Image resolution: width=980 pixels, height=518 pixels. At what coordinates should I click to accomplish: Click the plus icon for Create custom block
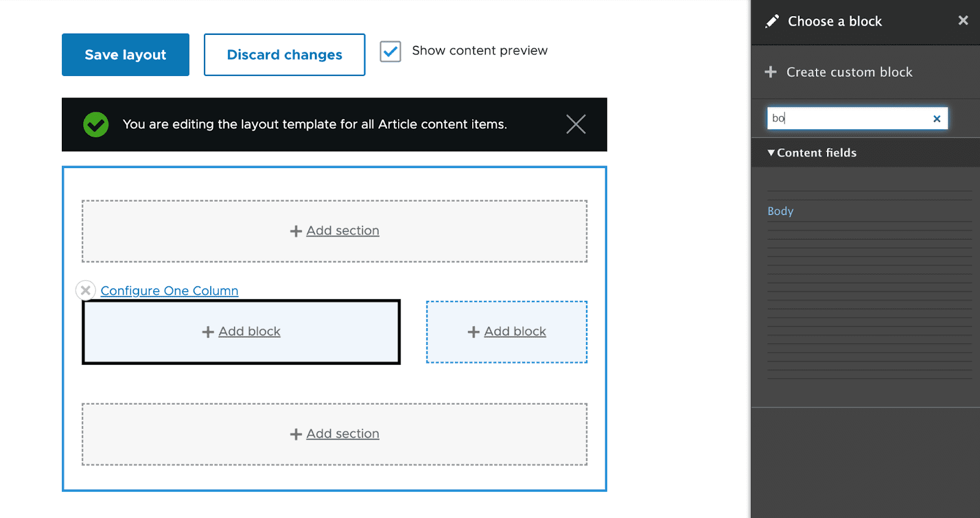pyautogui.click(x=771, y=72)
